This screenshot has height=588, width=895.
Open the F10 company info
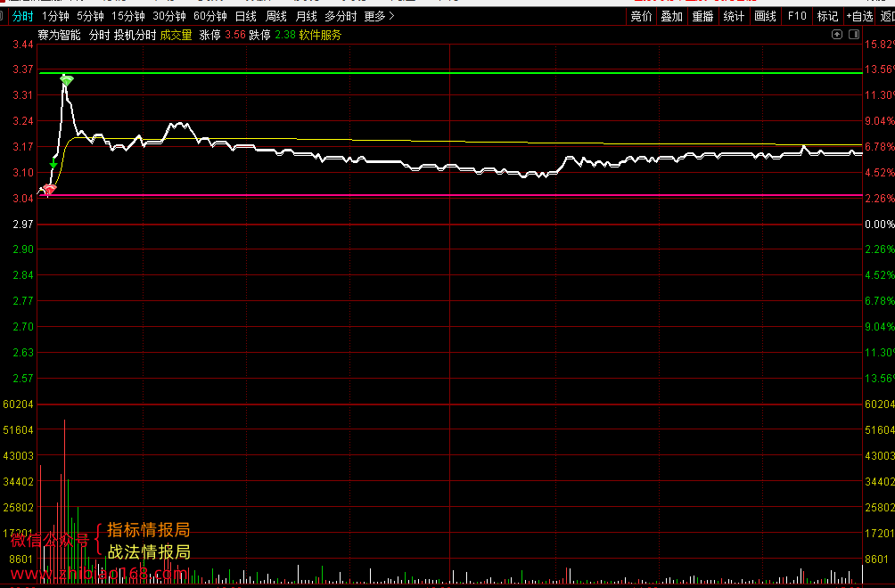(797, 17)
